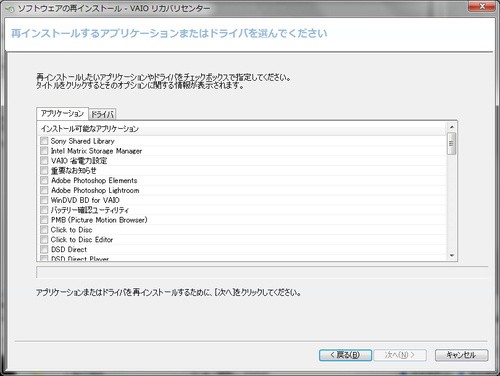Click the list scrollbar down arrow

452,256
